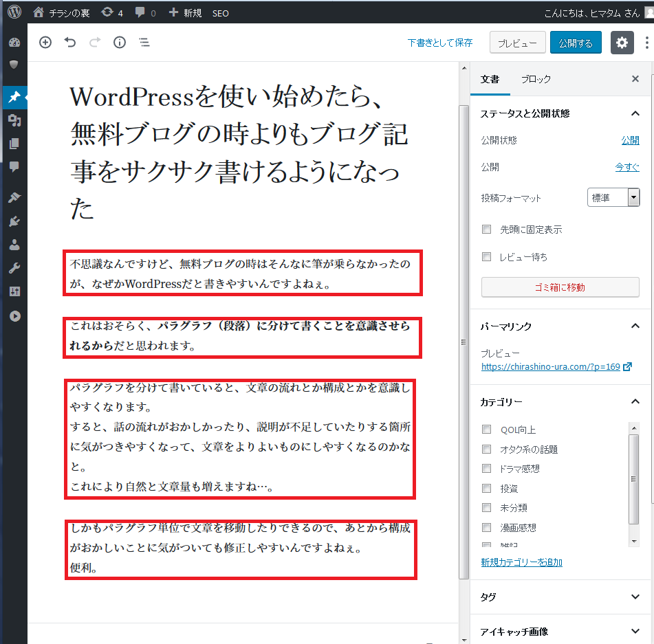Click the redo arrow icon
The image size is (654, 644).
coord(95,42)
